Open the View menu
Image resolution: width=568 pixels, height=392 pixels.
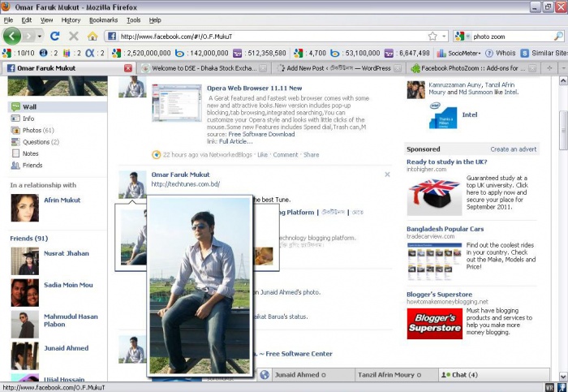click(x=46, y=20)
